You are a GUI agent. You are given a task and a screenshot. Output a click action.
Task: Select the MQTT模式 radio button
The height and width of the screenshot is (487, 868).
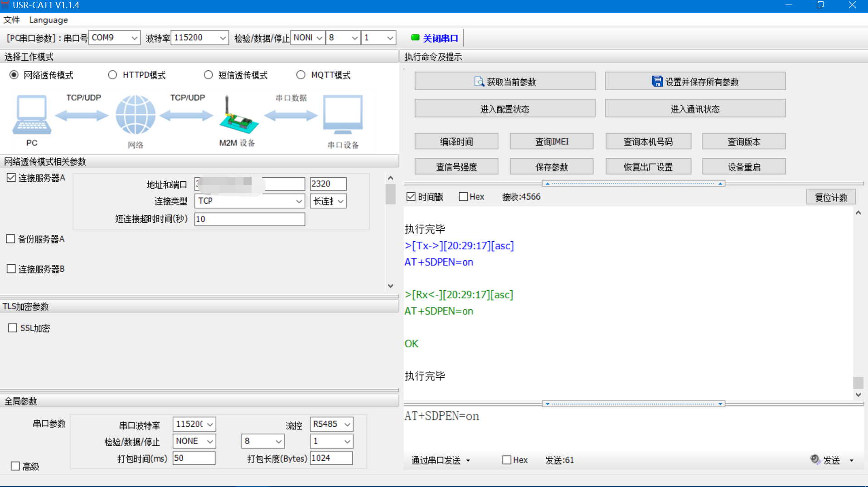[x=301, y=75]
